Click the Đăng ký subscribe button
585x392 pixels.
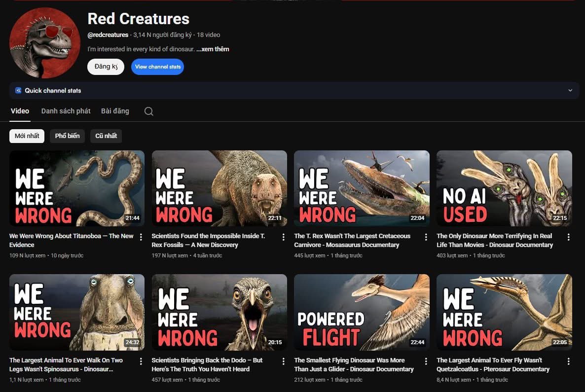coord(106,67)
